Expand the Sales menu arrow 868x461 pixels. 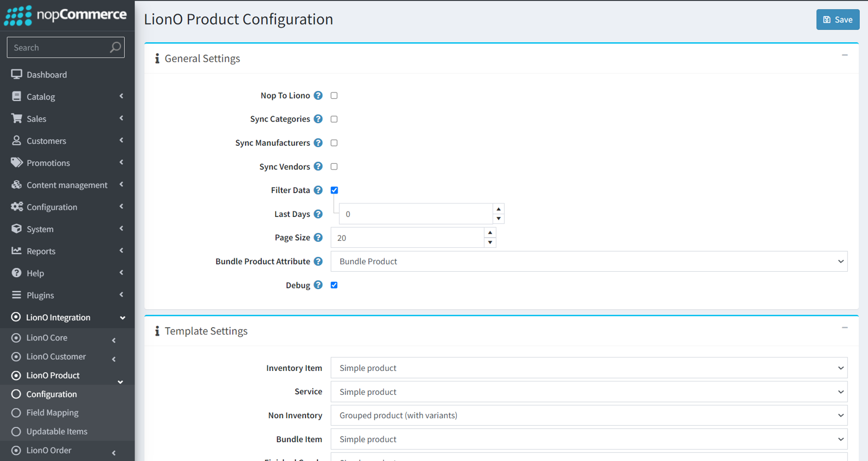pyautogui.click(x=122, y=118)
